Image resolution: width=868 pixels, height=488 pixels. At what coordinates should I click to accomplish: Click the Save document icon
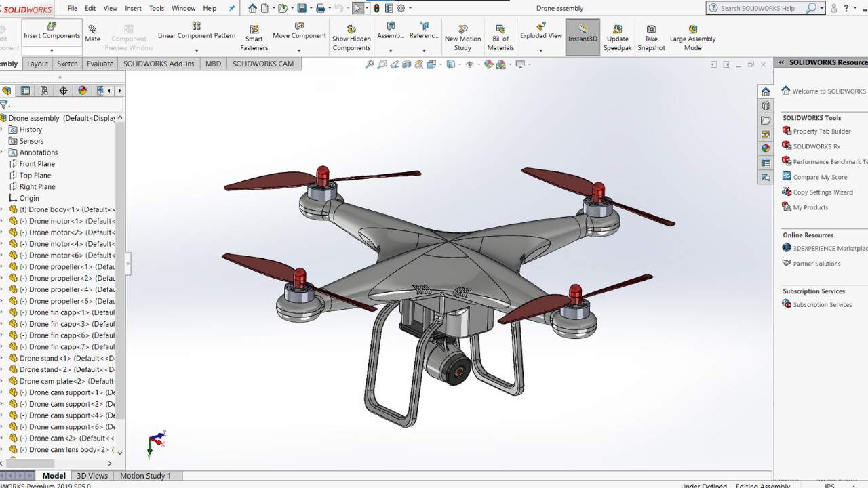[302, 8]
